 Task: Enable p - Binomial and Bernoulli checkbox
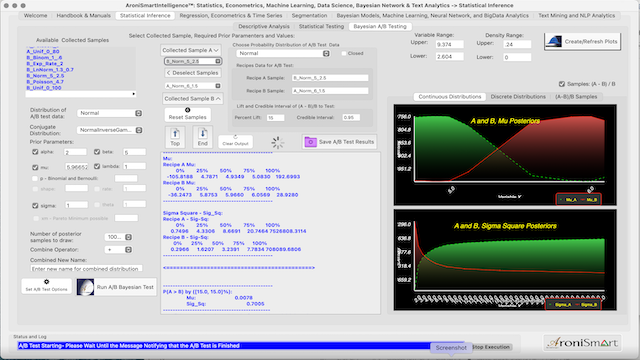click(x=35, y=178)
